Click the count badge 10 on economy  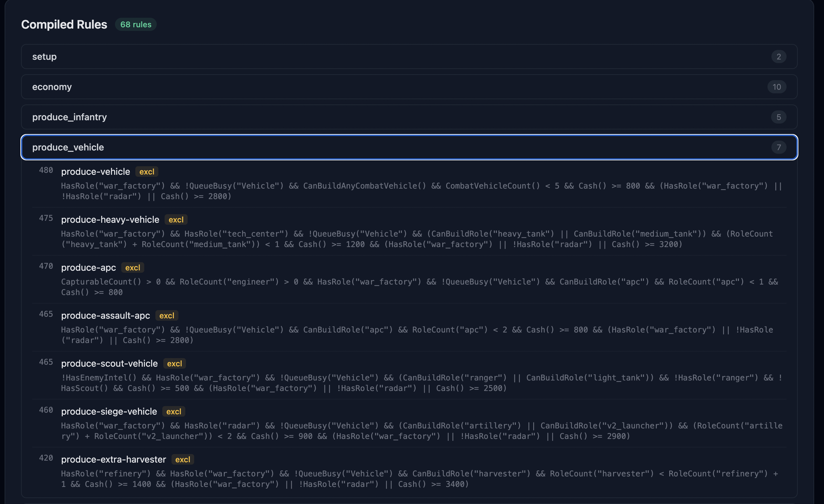pos(776,87)
